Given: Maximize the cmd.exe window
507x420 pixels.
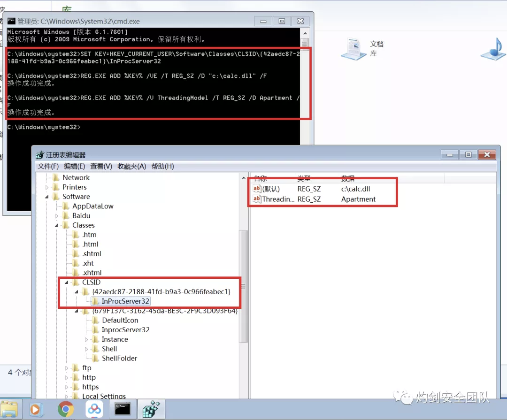Looking at the screenshot, I should click(x=282, y=21).
